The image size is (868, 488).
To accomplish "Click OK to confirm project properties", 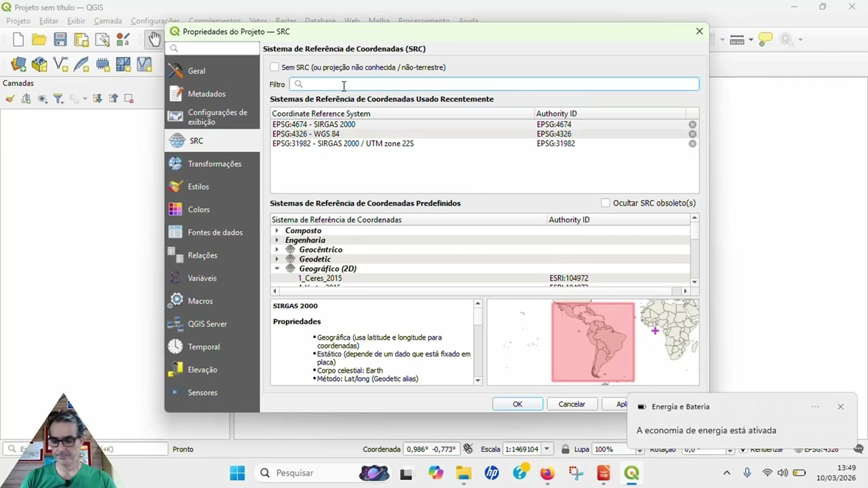I will [x=517, y=404].
